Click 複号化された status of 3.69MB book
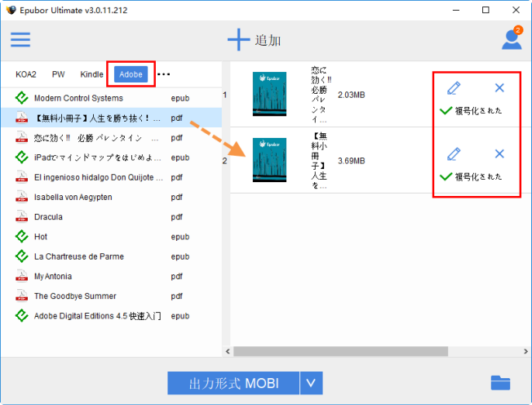 coord(471,176)
